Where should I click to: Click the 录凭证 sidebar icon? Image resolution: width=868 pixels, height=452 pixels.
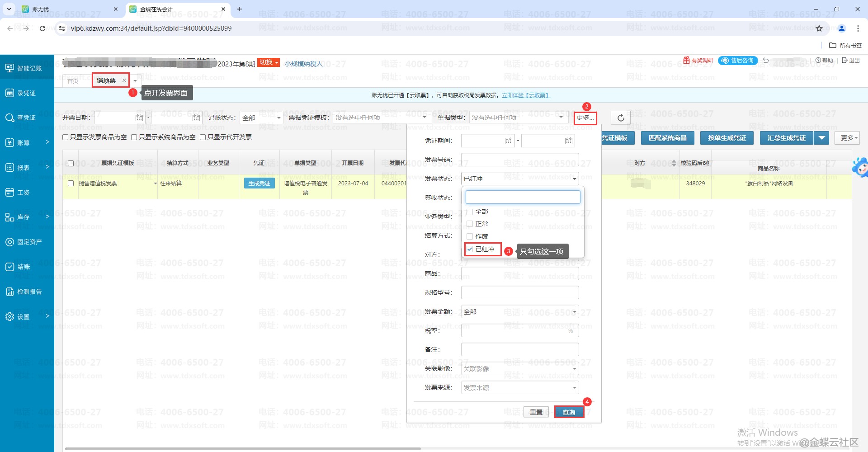point(9,93)
